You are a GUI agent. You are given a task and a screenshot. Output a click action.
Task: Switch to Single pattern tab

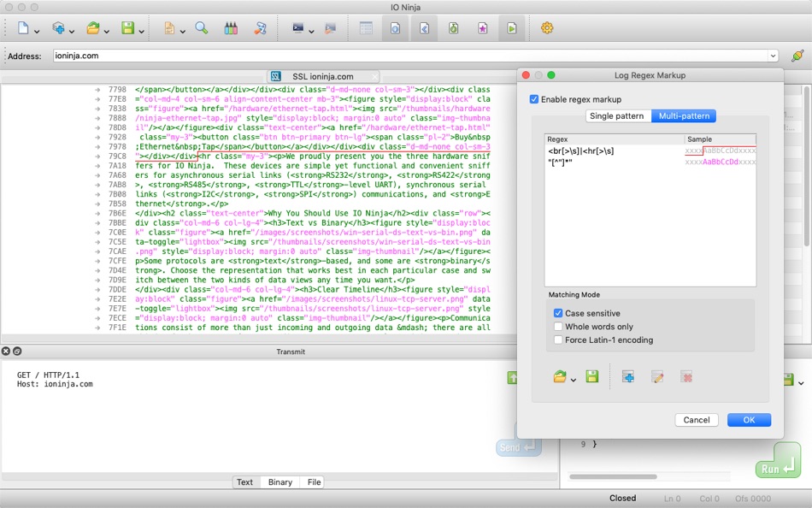click(x=617, y=115)
